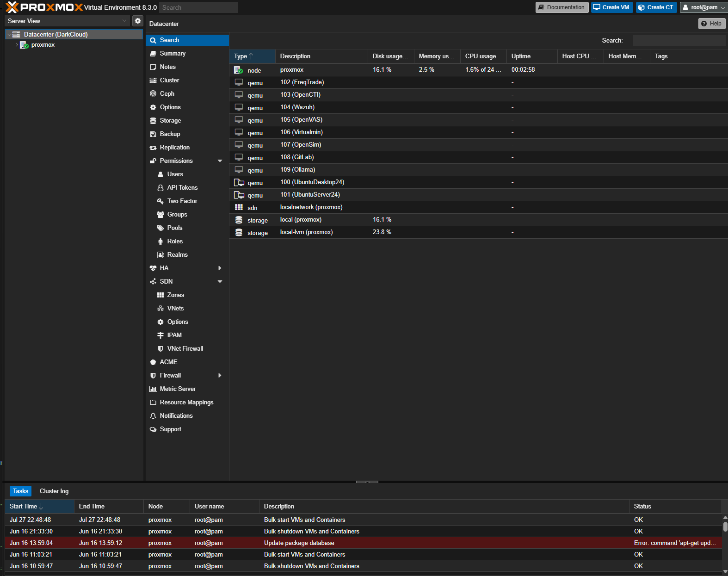728x576 pixels.
Task: Click the Notes icon in sidebar
Action: 153,67
